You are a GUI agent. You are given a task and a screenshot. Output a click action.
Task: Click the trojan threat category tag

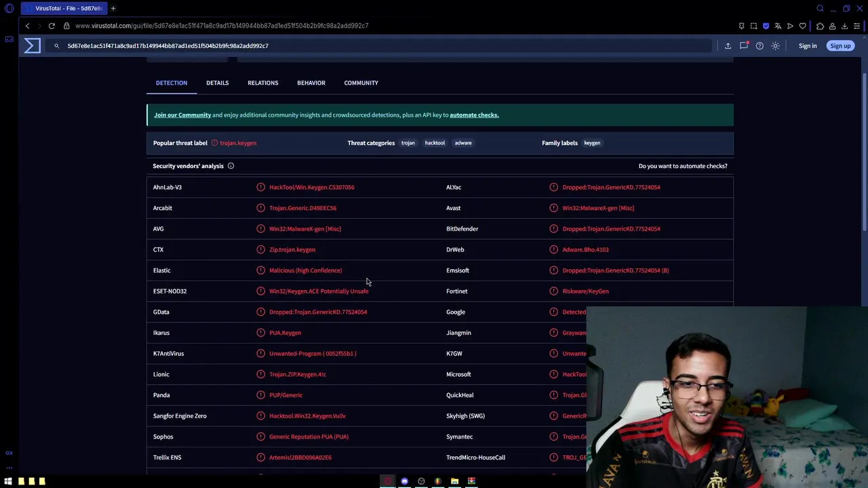pyautogui.click(x=408, y=143)
